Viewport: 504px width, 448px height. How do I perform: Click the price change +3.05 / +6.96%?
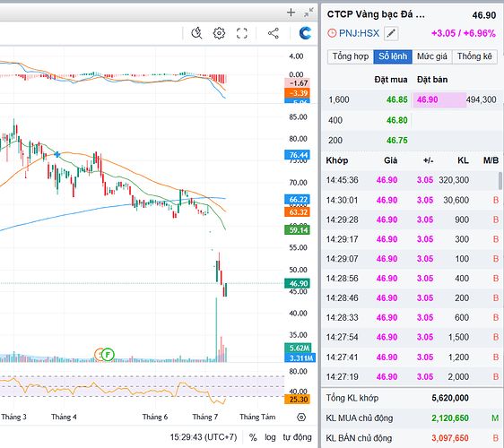pos(464,33)
